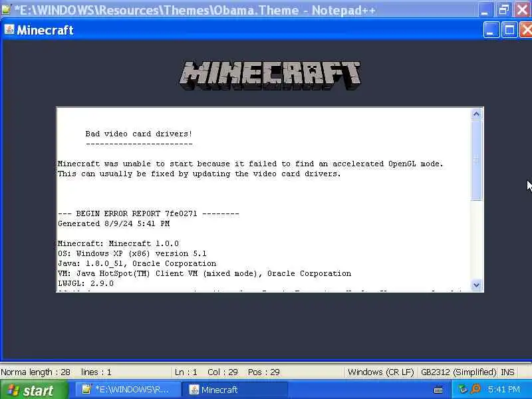Close the Minecraft window
This screenshot has height=399, width=532.
tap(526, 30)
